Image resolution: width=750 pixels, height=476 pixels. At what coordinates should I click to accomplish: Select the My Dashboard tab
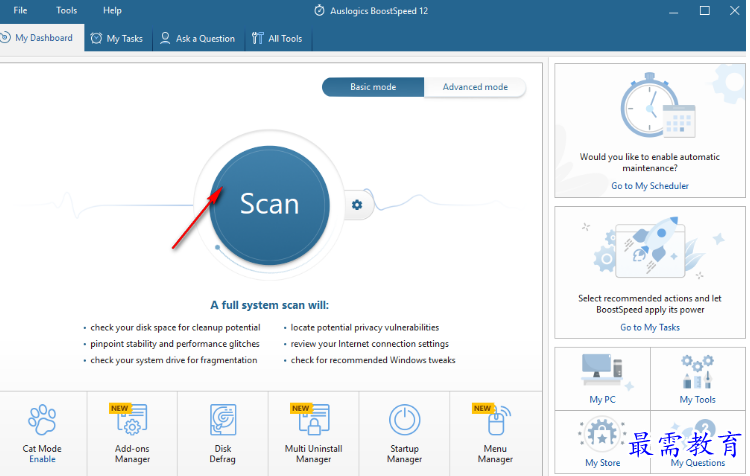pos(41,38)
